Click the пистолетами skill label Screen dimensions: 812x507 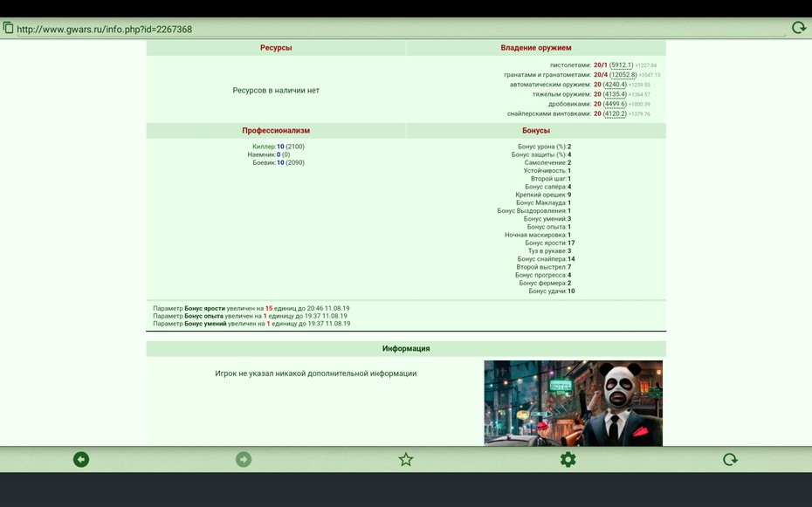pyautogui.click(x=570, y=65)
